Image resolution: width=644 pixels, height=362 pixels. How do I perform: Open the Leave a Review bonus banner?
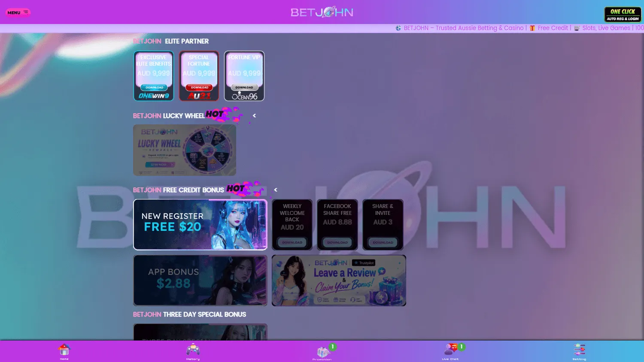click(339, 281)
